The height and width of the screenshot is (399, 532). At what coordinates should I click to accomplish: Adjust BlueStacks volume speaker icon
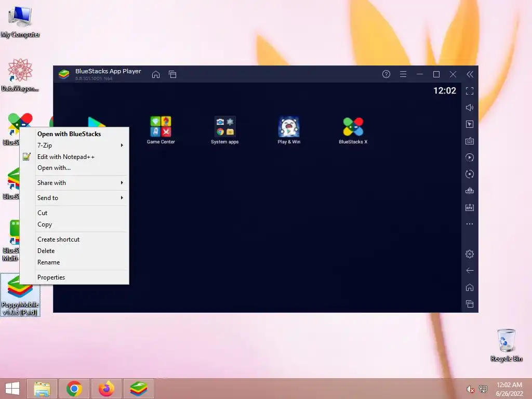pyautogui.click(x=470, y=108)
